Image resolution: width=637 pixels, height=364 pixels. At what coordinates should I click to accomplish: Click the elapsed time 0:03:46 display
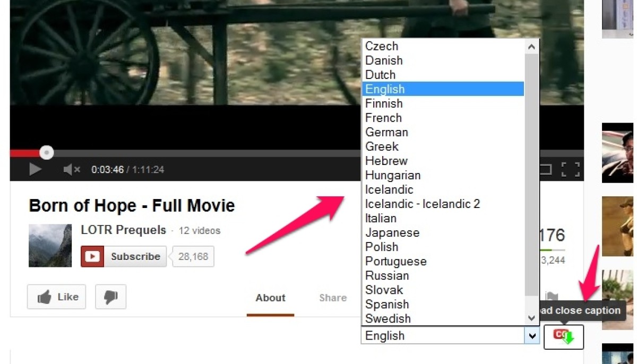(107, 170)
